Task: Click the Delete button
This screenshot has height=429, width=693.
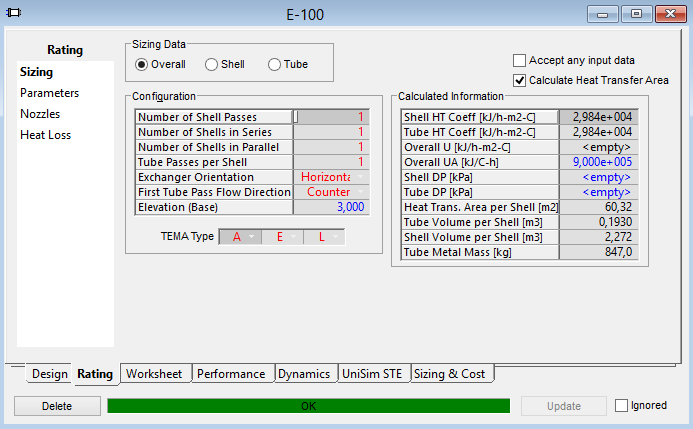Action: click(57, 406)
